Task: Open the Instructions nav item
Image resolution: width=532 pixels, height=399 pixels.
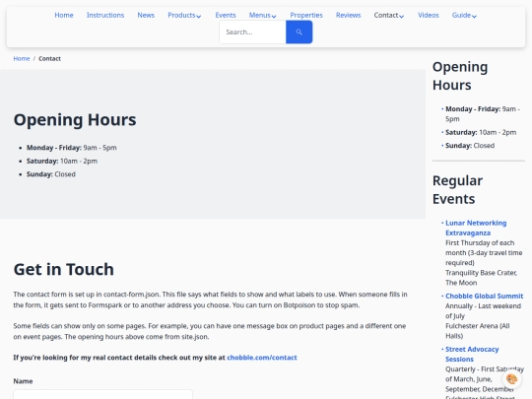Action: click(105, 15)
